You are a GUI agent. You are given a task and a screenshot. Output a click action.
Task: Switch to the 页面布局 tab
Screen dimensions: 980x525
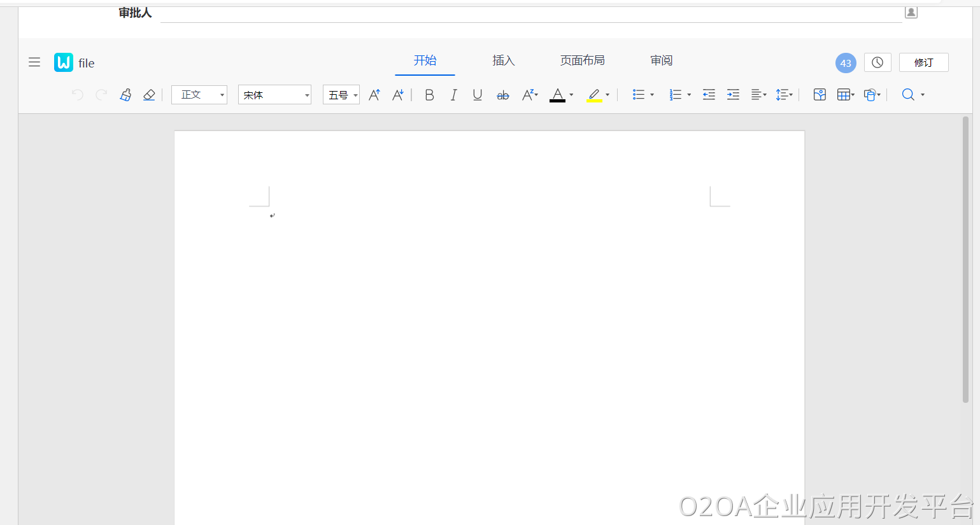pos(582,60)
